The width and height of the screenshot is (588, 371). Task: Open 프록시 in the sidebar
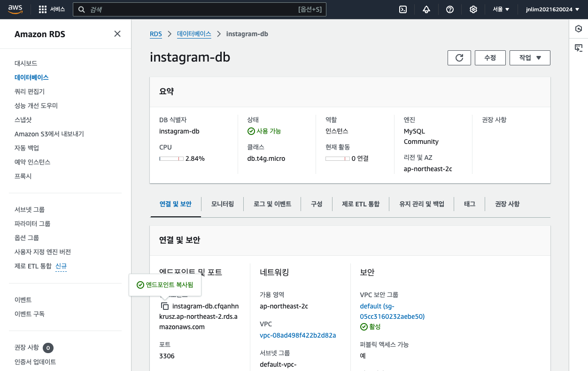(23, 176)
